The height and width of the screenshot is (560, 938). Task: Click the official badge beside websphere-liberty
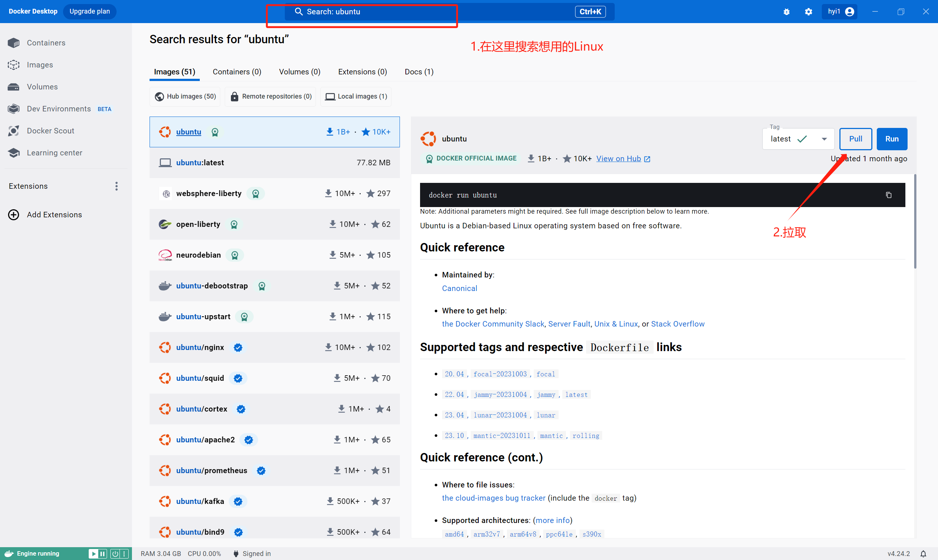tap(255, 194)
